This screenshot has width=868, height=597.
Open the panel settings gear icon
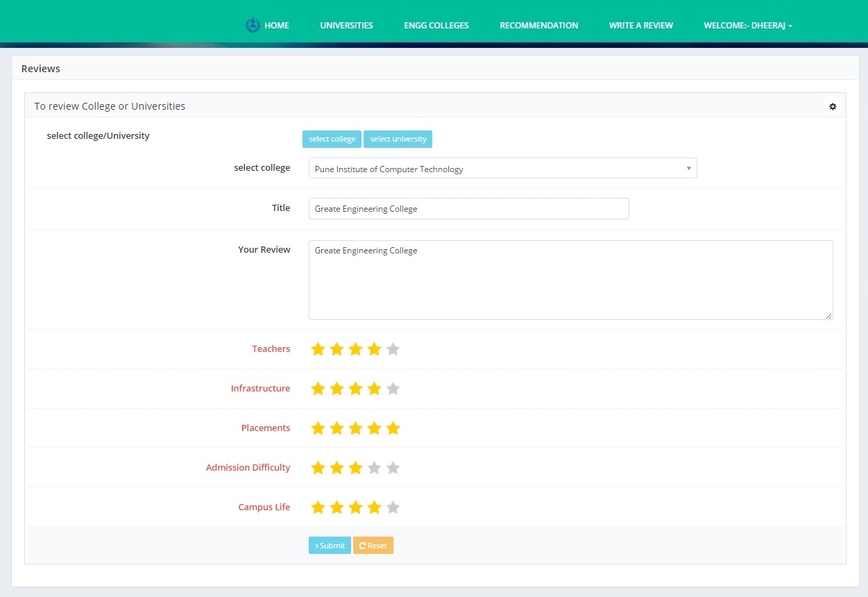[833, 106]
